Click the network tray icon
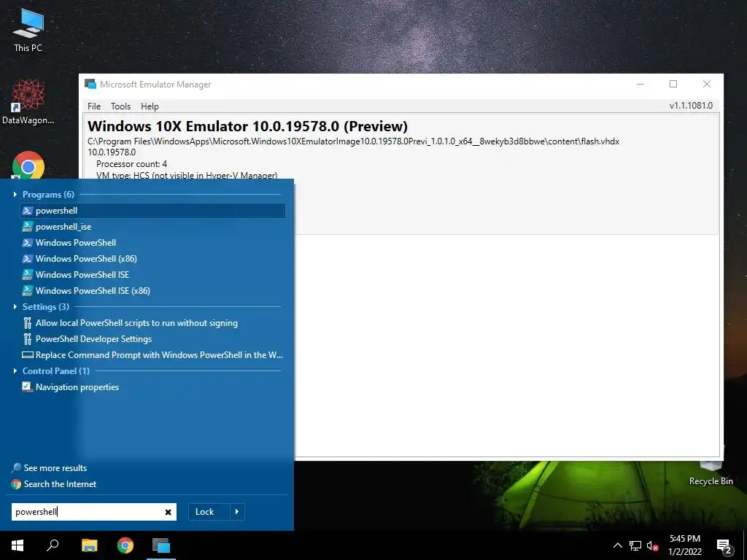The image size is (747, 560). (x=635, y=545)
